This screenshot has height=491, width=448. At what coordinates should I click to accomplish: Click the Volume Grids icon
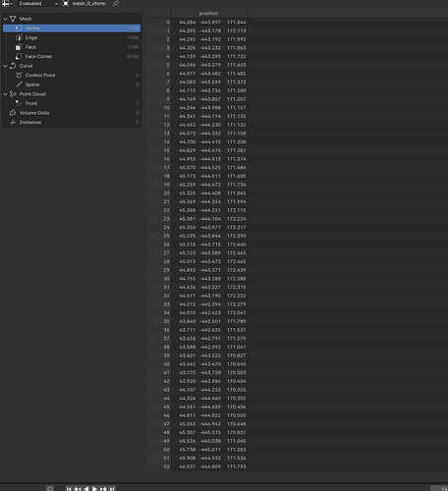tap(13, 113)
